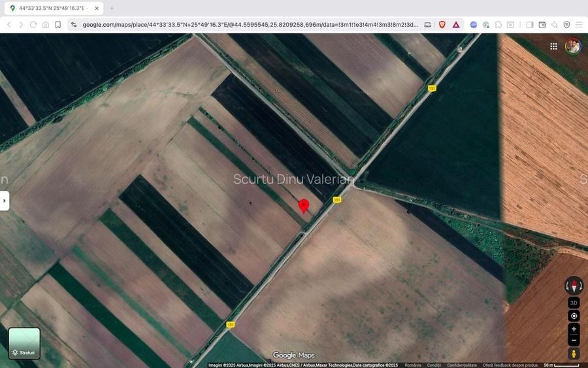Screen dimensions: 588x368
Task: Open the Google account profile picture
Action: [572, 46]
